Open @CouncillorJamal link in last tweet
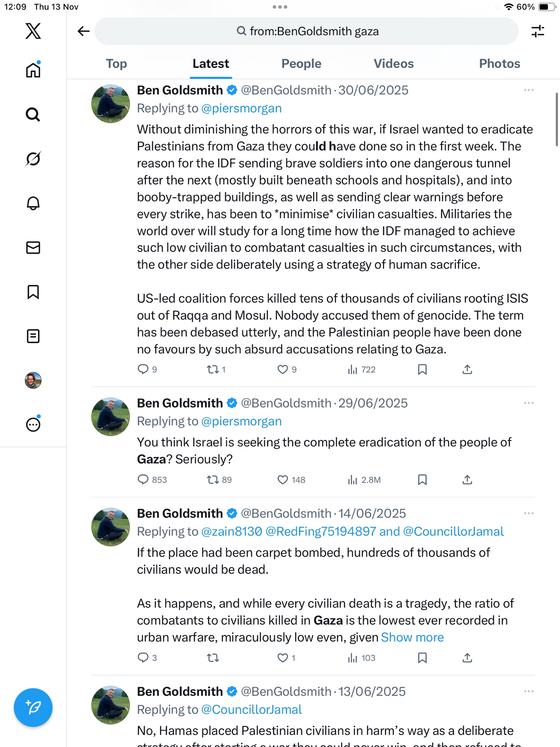Image resolution: width=560 pixels, height=747 pixels. click(251, 709)
